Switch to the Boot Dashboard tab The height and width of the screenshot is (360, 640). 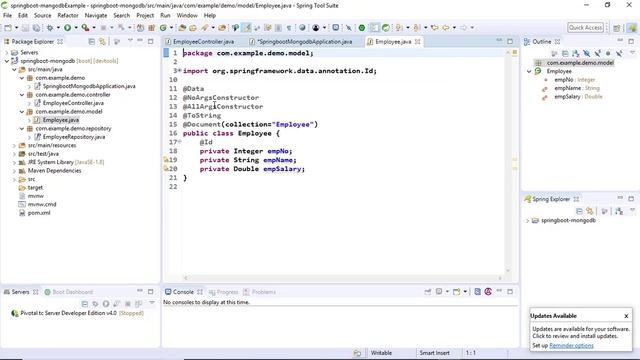(69, 292)
